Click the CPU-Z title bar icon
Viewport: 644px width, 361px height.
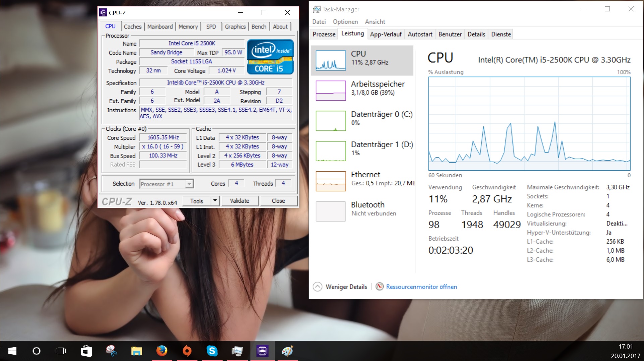pos(103,13)
